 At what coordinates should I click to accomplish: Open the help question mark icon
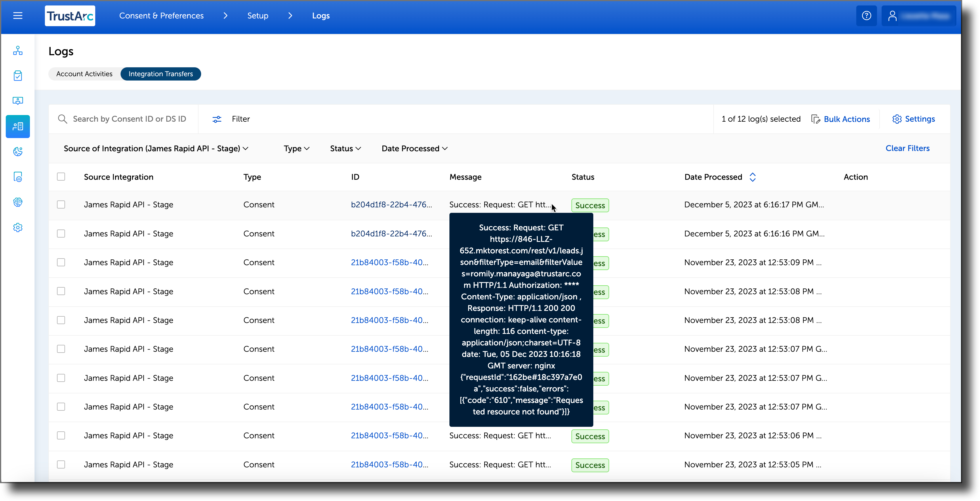click(866, 16)
